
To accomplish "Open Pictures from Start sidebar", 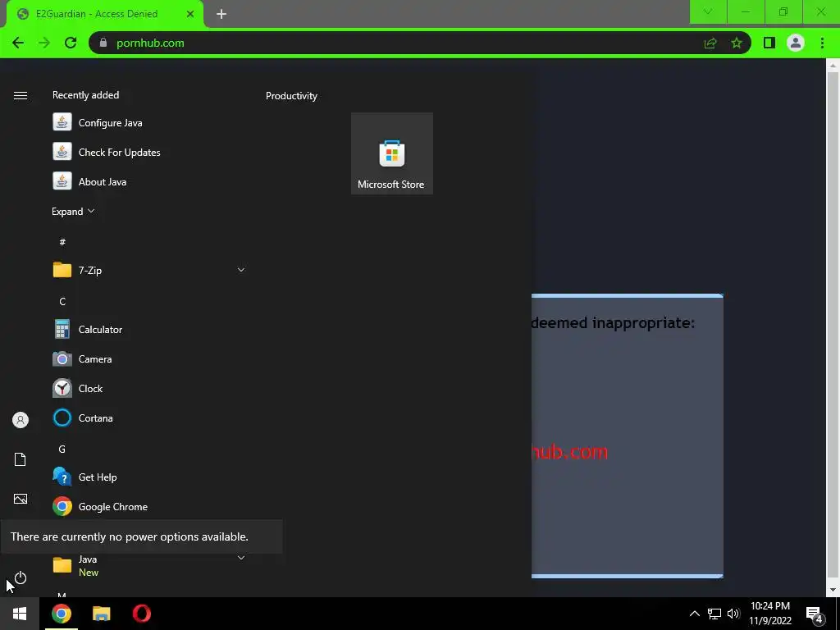I will pos(21,499).
